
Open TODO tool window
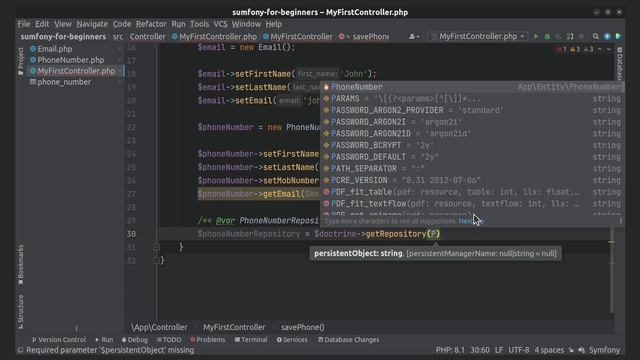click(169, 340)
